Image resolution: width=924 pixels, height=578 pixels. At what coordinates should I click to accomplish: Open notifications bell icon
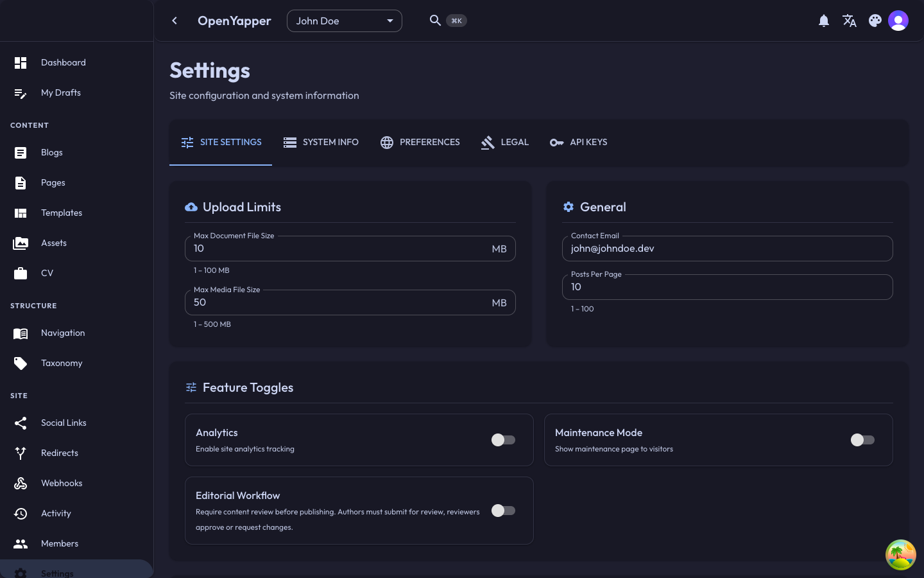click(824, 21)
